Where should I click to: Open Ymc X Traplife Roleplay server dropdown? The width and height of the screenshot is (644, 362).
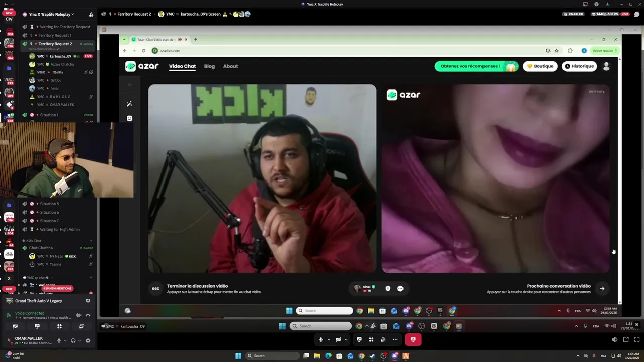coord(51,14)
